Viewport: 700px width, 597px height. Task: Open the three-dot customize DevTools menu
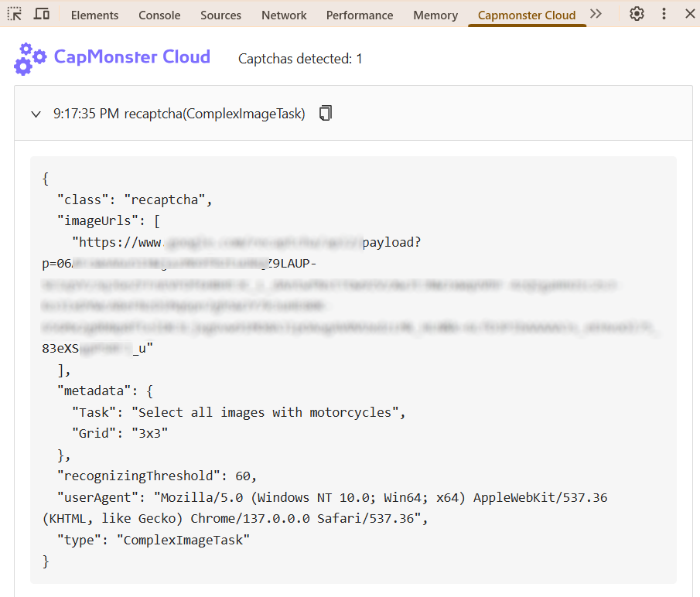click(664, 14)
